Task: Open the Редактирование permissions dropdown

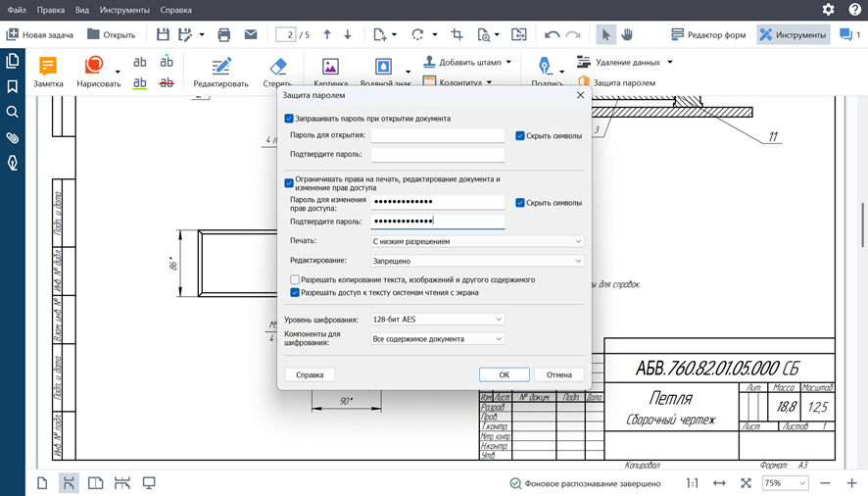Action: coord(477,262)
